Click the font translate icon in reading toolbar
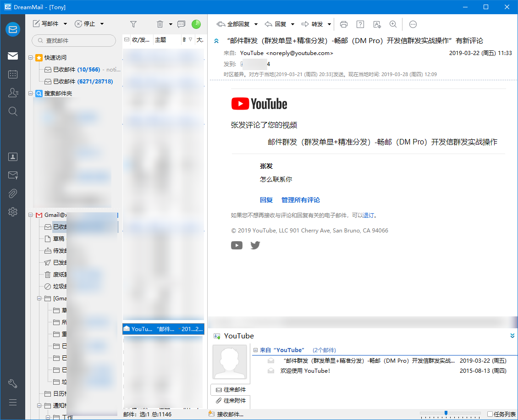Image resolution: width=518 pixels, height=420 pixels. coord(377,24)
